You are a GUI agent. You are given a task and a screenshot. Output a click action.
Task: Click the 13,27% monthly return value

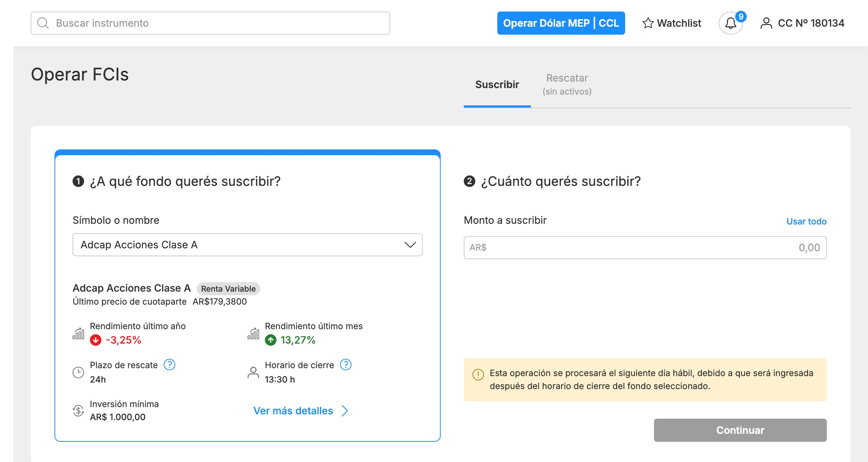[298, 340]
